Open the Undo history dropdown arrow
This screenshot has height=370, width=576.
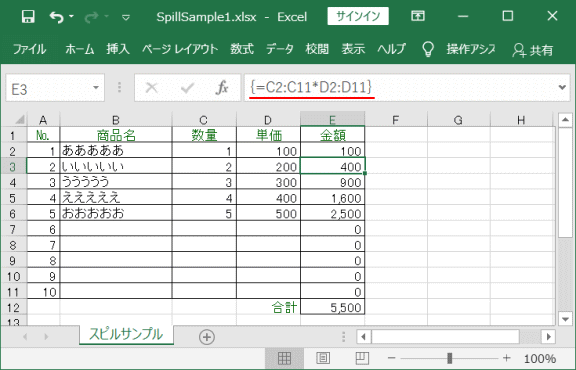coord(71,17)
